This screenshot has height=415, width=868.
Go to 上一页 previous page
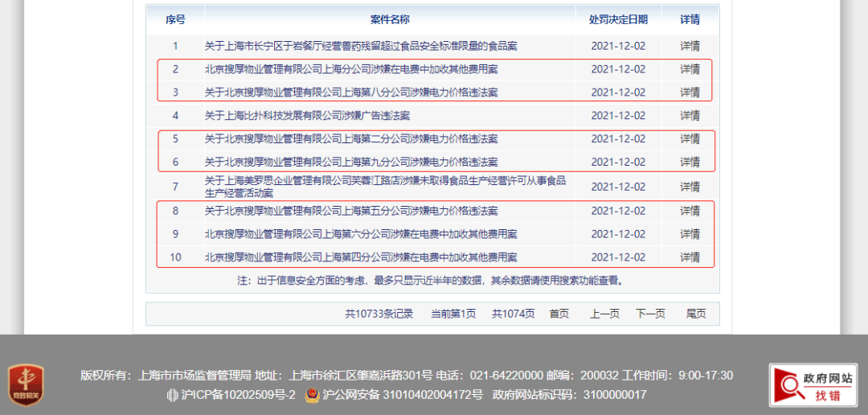click(604, 314)
